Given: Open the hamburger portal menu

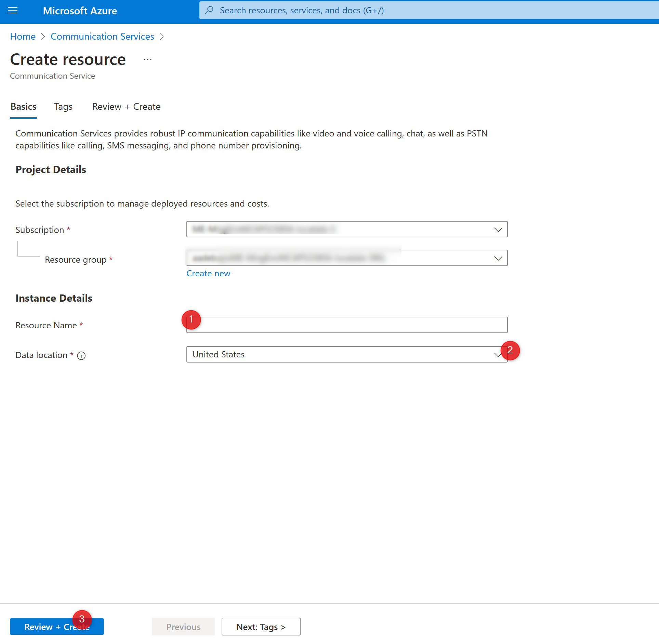Looking at the screenshot, I should click(x=13, y=11).
